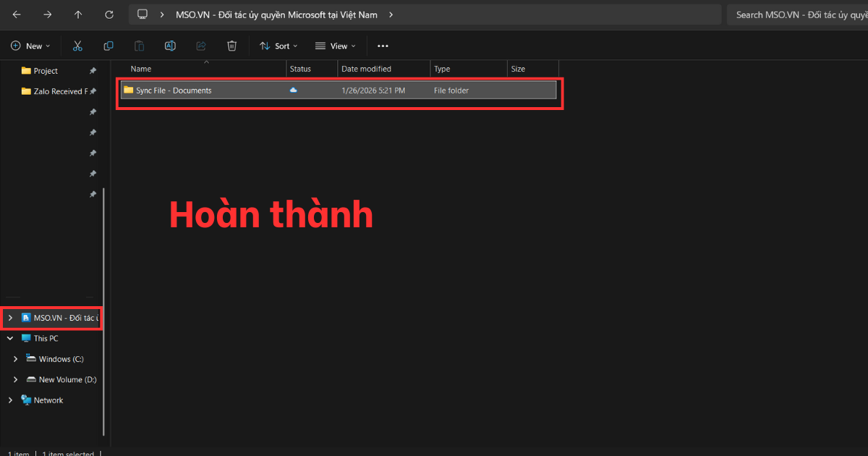Click the Refresh icon in the address bar
Image resolution: width=868 pixels, height=456 pixels.
coord(109,14)
